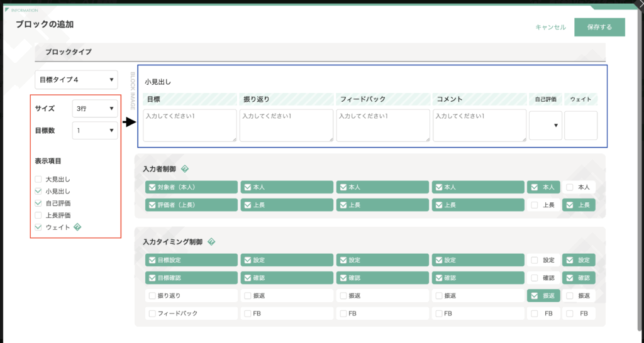The width and height of the screenshot is (644, 343).
Task: Expand the 目標数 dropdown
Action: 94,131
